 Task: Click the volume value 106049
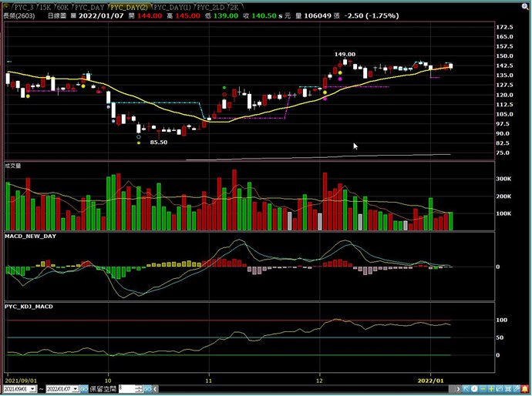pyautogui.click(x=318, y=15)
